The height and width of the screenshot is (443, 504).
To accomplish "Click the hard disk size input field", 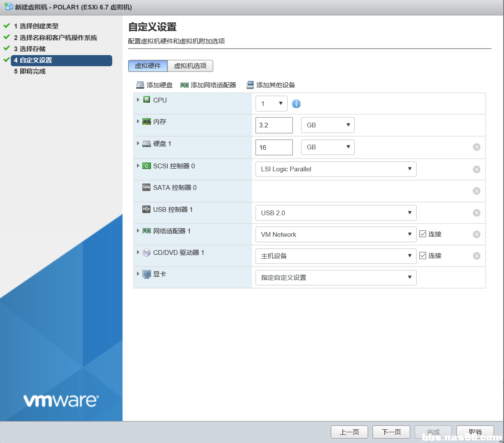I will (x=274, y=147).
